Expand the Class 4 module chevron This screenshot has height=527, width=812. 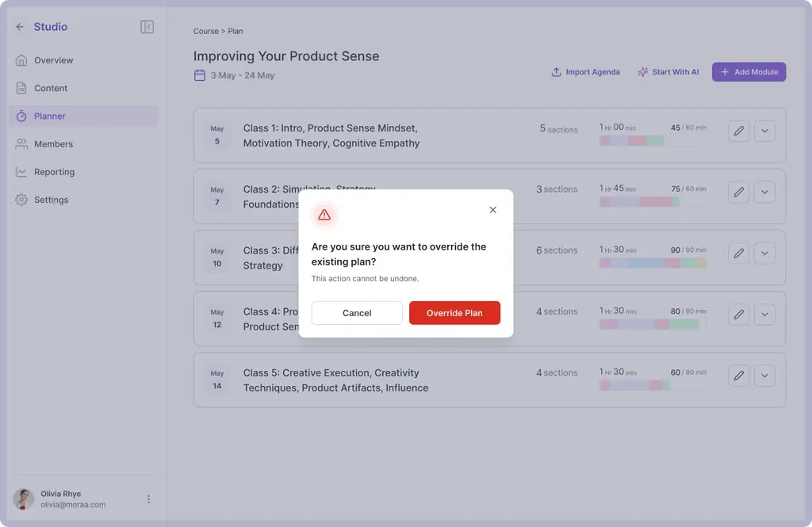(764, 315)
